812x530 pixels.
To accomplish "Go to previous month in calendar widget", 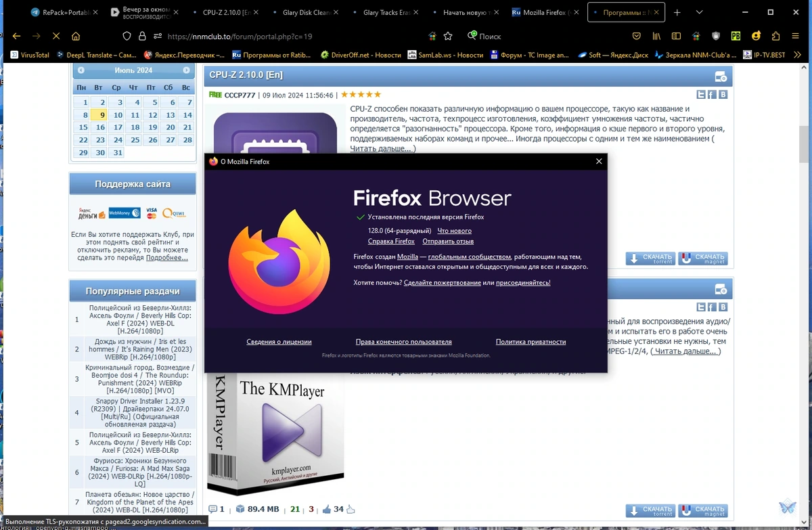I will [81, 70].
